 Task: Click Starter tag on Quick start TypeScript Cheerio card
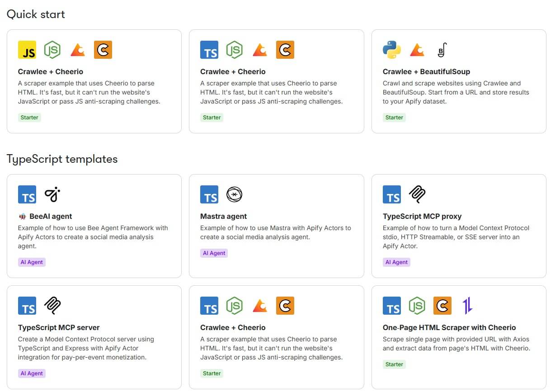pos(212,118)
